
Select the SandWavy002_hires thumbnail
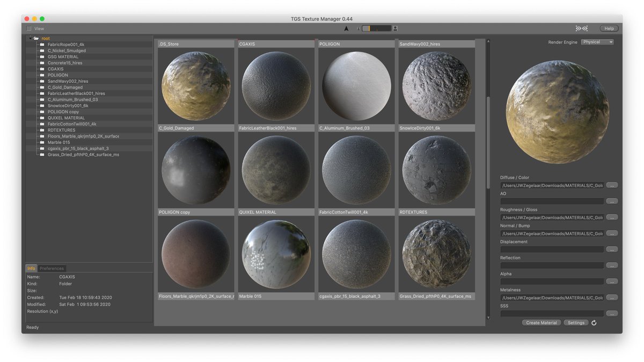[x=436, y=86]
